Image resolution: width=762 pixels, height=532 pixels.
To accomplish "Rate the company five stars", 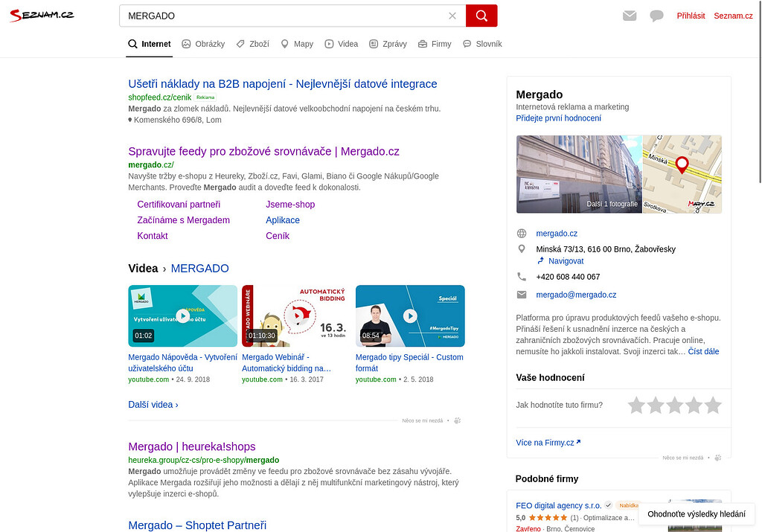I will [713, 406].
